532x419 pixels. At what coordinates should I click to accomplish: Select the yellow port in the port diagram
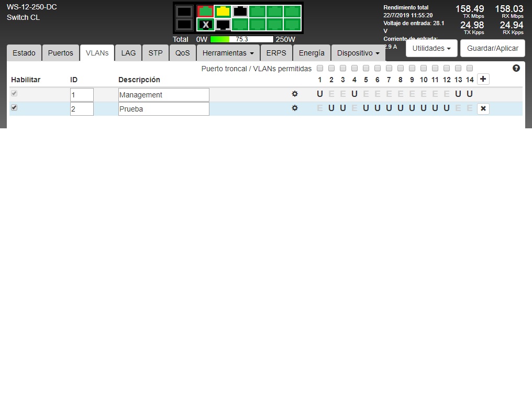pyautogui.click(x=223, y=12)
